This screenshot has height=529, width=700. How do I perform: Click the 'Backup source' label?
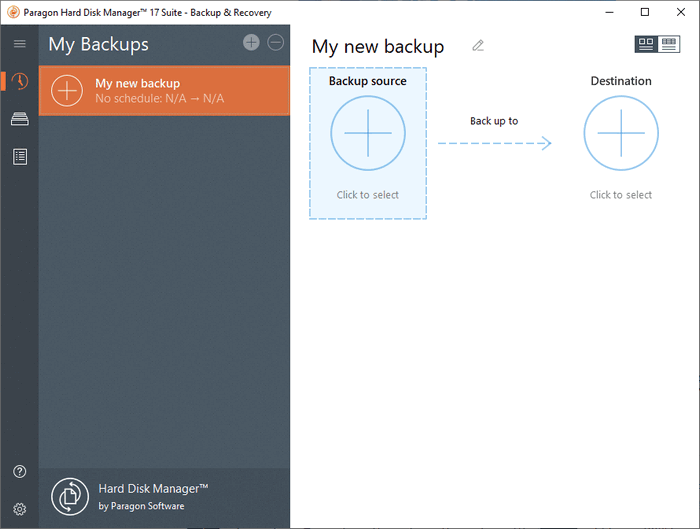[x=368, y=81]
